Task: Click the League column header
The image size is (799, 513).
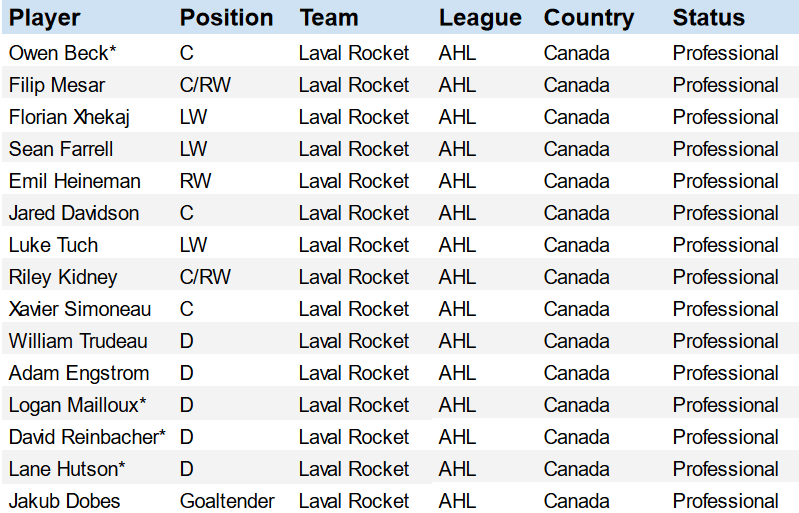Action: 481,18
